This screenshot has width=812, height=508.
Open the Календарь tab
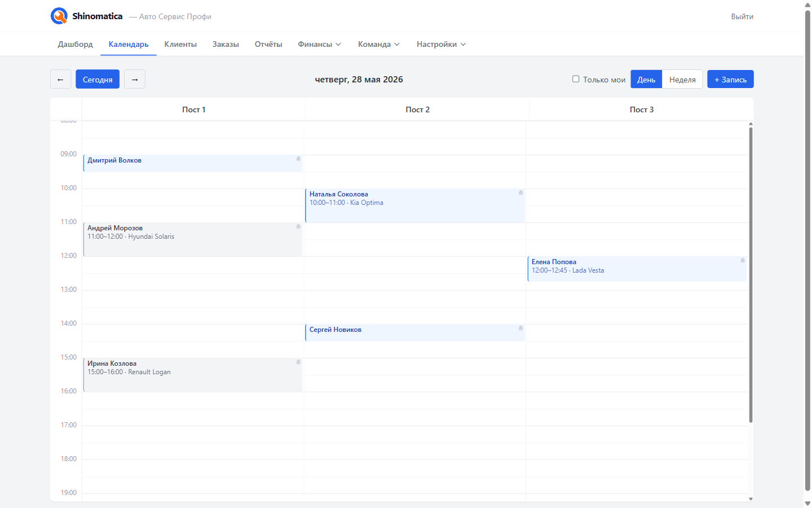point(129,44)
